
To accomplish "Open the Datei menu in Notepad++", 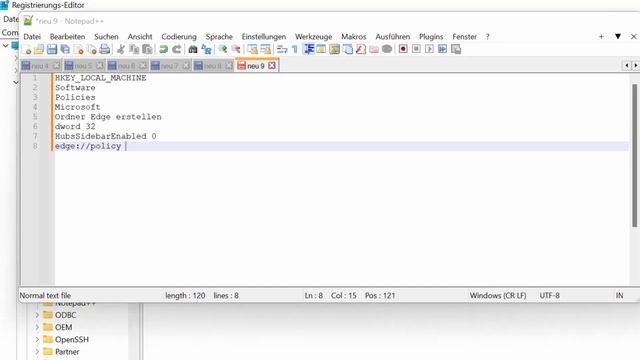I will [x=32, y=37].
